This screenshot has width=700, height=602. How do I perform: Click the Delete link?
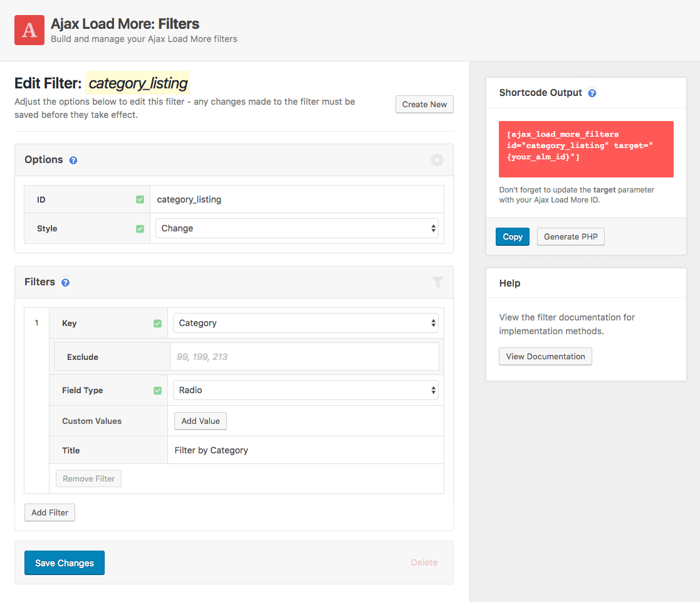424,562
